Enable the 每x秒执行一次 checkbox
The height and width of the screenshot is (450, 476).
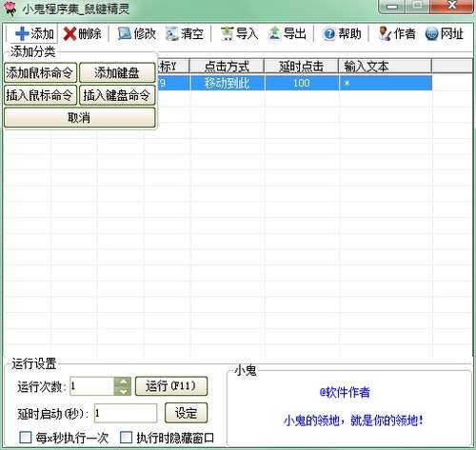(x=26, y=438)
